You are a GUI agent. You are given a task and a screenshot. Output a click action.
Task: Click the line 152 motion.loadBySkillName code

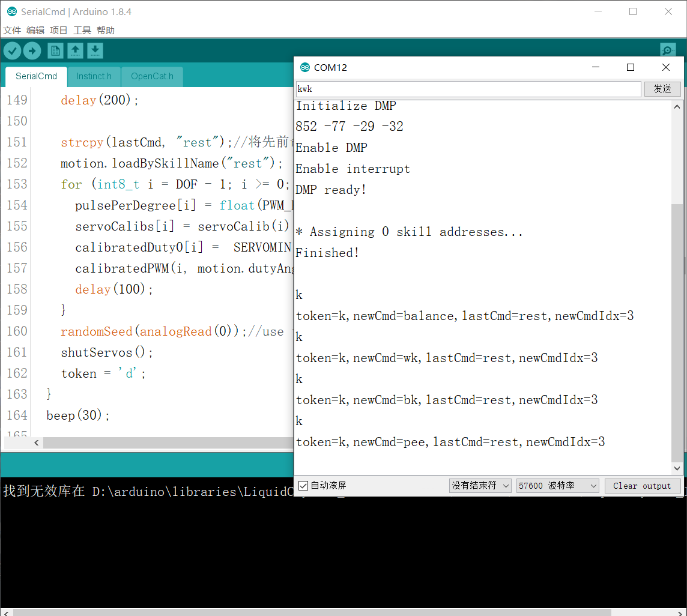click(172, 163)
